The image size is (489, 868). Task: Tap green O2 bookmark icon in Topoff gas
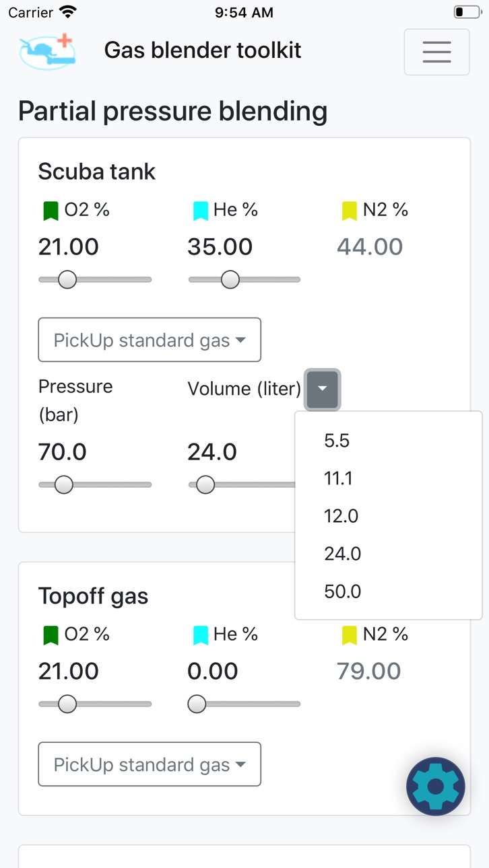51,636
